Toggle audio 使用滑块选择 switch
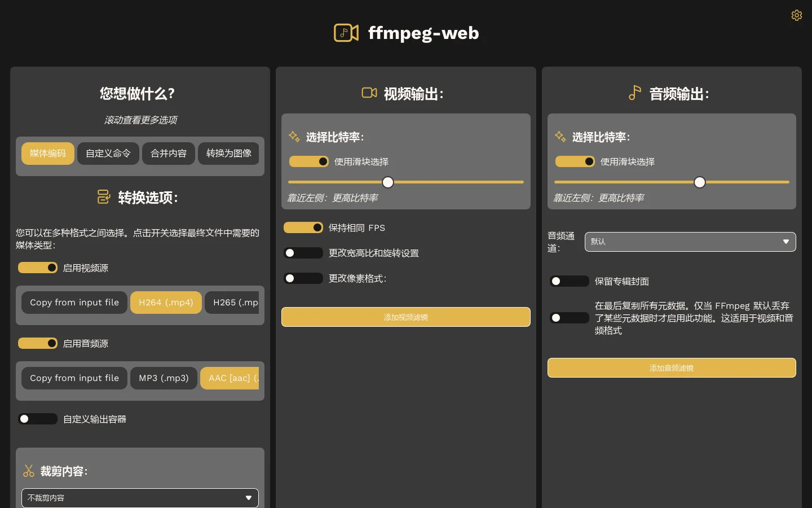812x508 pixels. coord(575,161)
